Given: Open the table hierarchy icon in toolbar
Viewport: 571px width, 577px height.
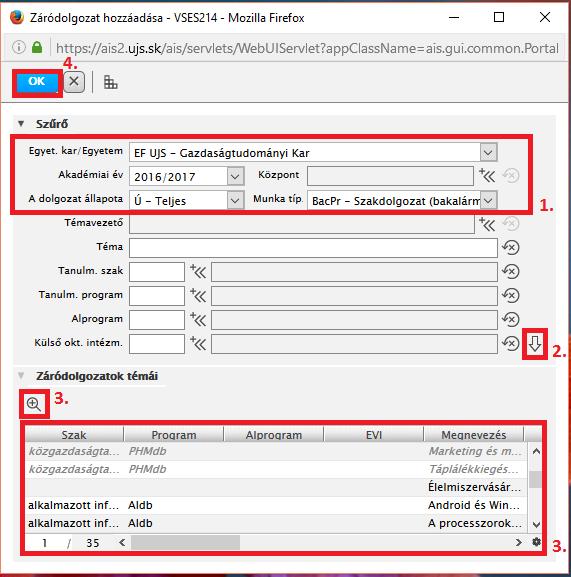Looking at the screenshot, I should [x=110, y=82].
